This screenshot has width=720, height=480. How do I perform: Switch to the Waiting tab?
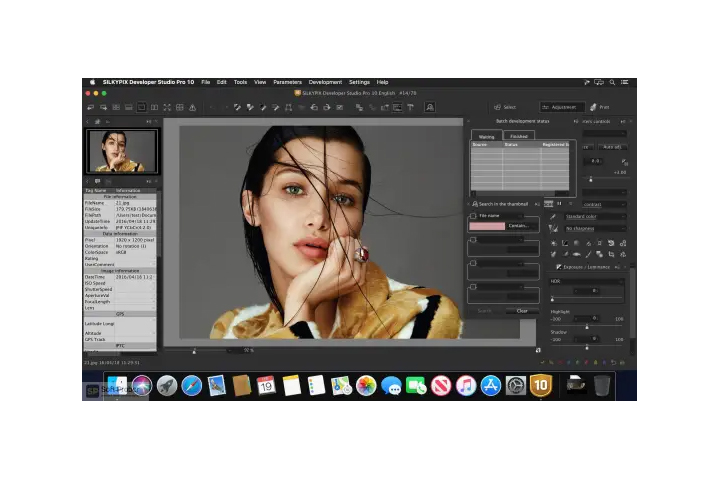487,136
